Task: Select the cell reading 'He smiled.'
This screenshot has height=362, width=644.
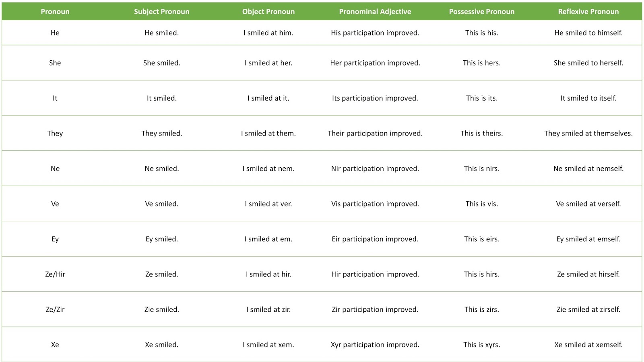Action: point(161,33)
